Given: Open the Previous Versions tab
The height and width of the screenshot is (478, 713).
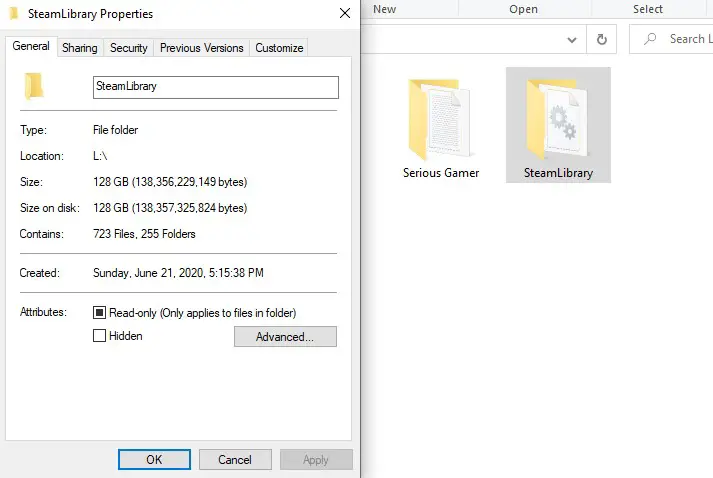Looking at the screenshot, I should (x=201, y=48).
